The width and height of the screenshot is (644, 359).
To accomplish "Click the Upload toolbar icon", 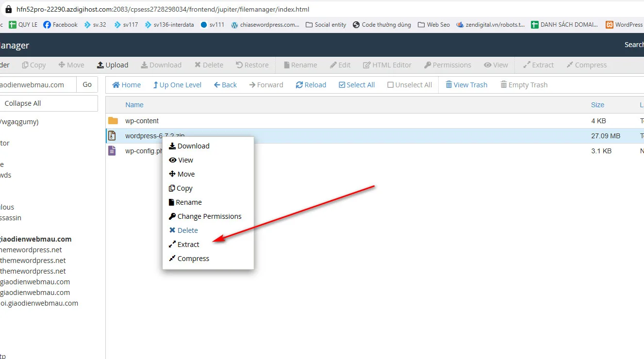I will [x=100, y=65].
